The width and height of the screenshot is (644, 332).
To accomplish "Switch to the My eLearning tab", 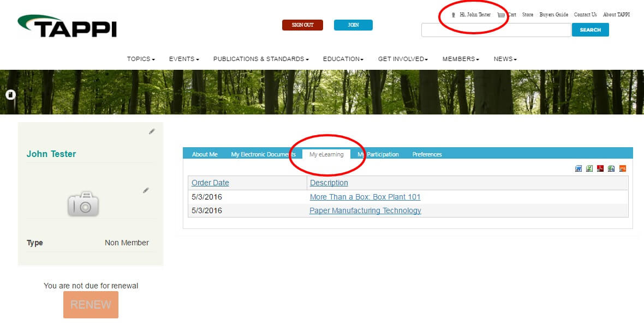I will tap(326, 154).
